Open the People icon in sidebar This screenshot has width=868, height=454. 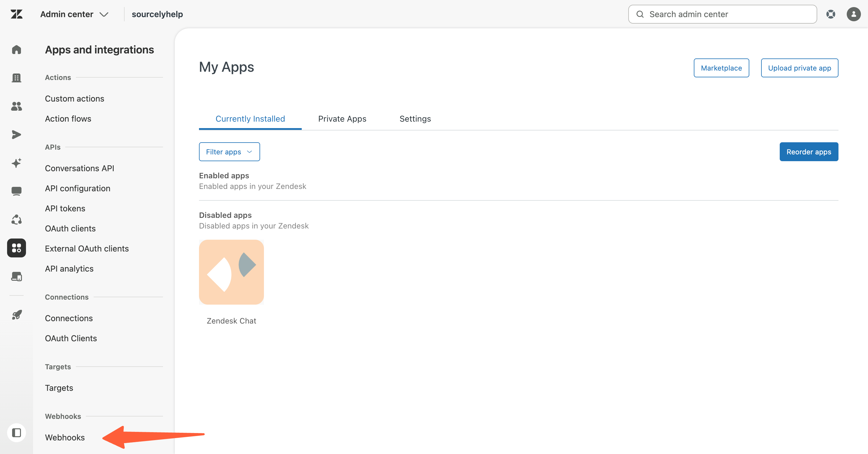click(x=16, y=107)
